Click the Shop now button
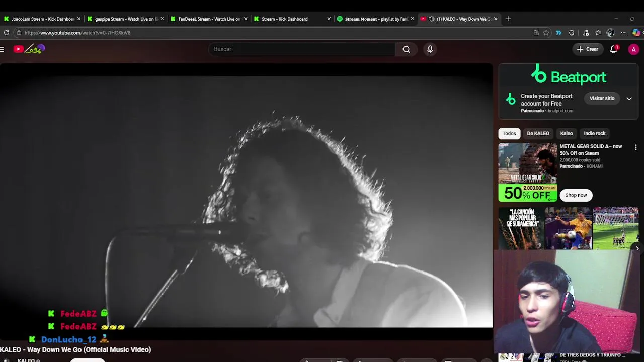The image size is (644, 362). [576, 195]
